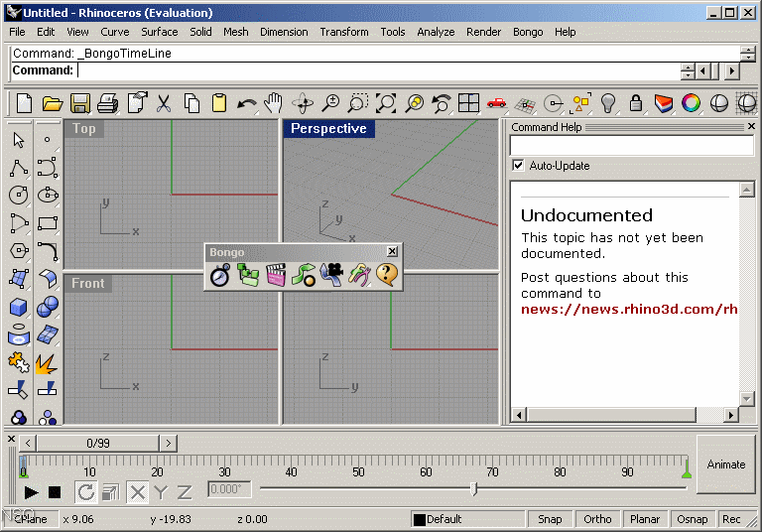
Task: Toggle the loop playback button
Action: click(86, 492)
